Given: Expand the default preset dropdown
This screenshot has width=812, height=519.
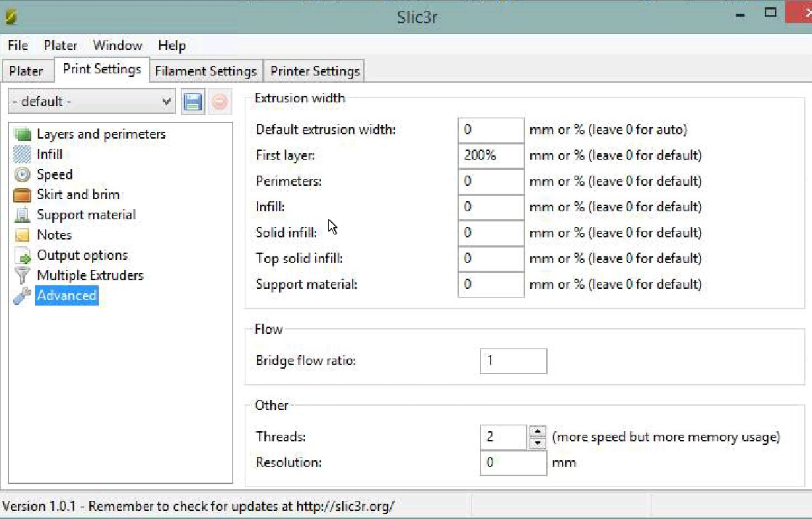Looking at the screenshot, I should click(91, 102).
